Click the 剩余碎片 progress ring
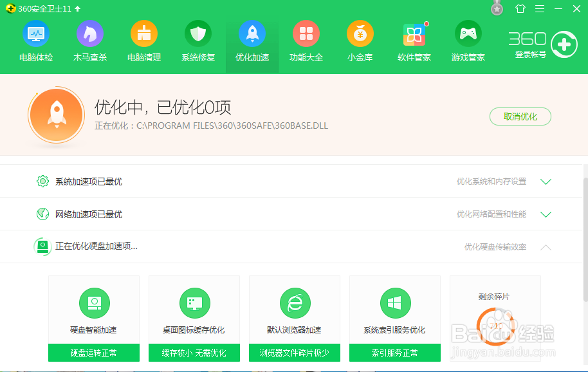 [495, 326]
